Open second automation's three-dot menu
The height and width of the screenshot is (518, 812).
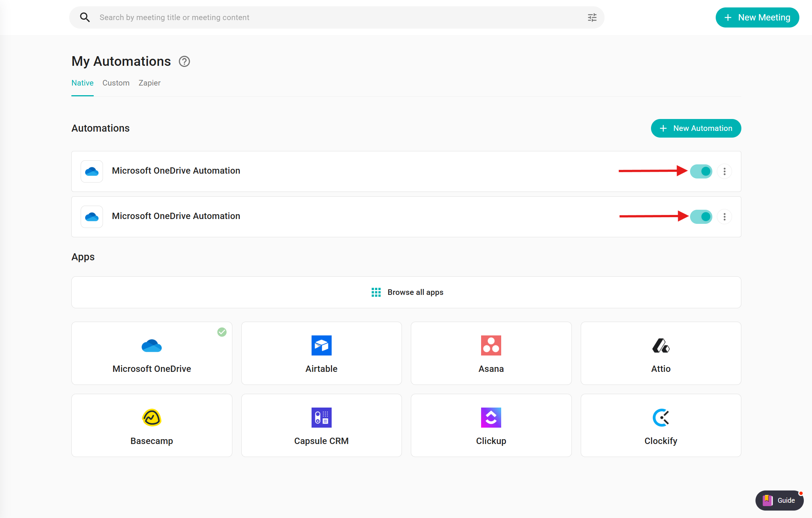[724, 217]
